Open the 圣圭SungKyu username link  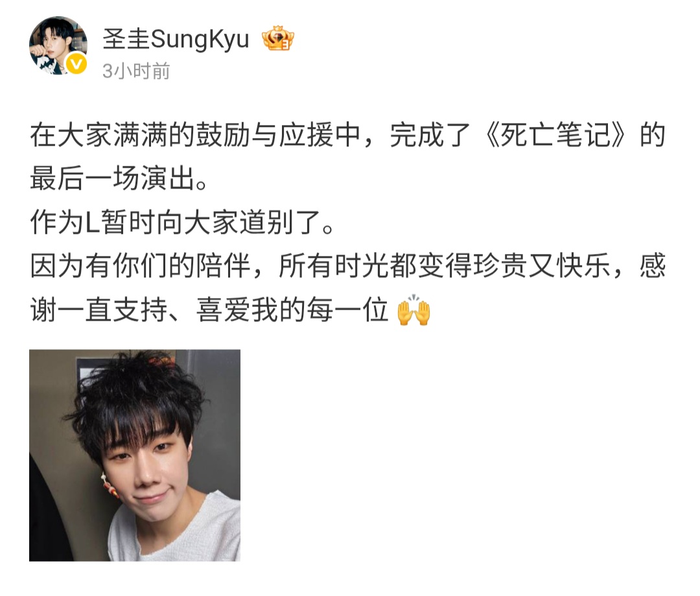pos(176,40)
